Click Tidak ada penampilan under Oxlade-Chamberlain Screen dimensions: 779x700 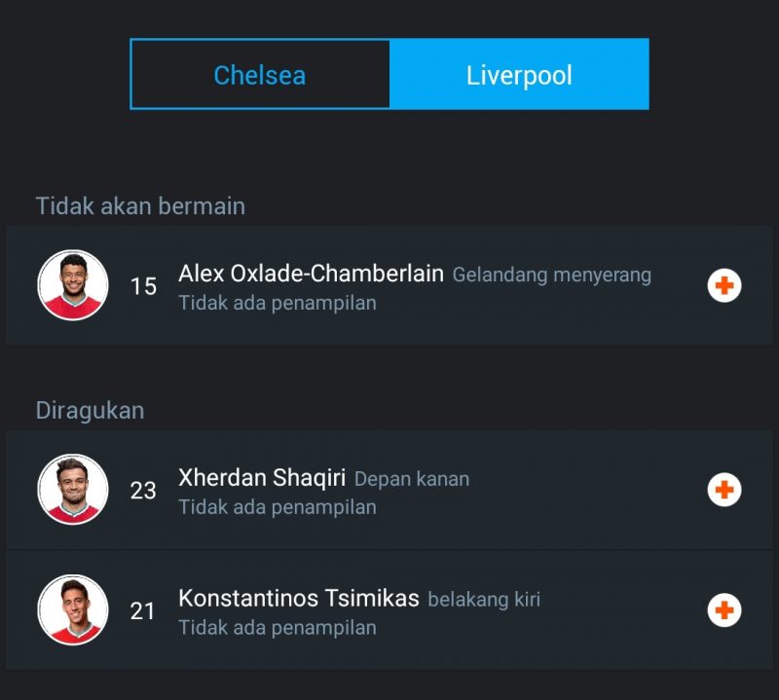(278, 303)
